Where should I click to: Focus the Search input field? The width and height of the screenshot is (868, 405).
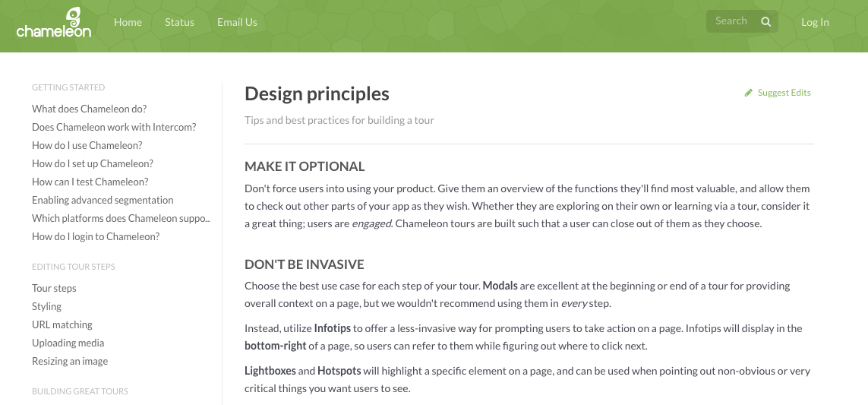point(731,21)
